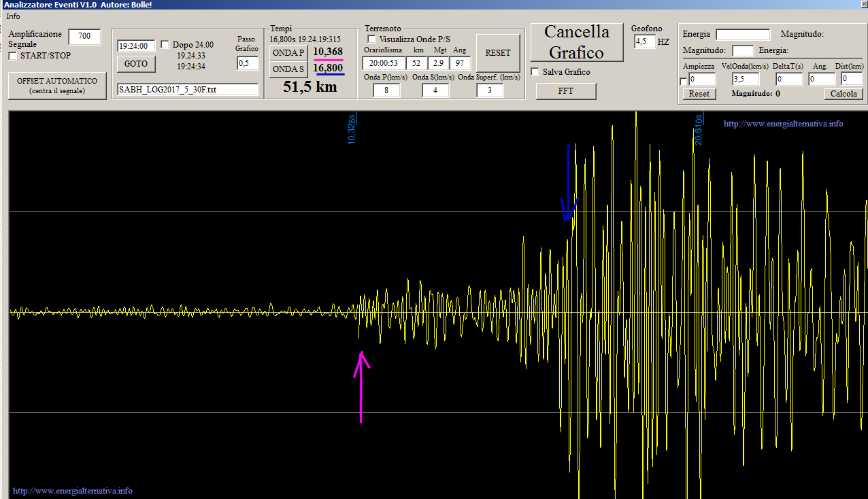Viewport: 868px width, 499px height.
Task: Open the energialternativa.info link at graph top right
Action: click(x=783, y=124)
